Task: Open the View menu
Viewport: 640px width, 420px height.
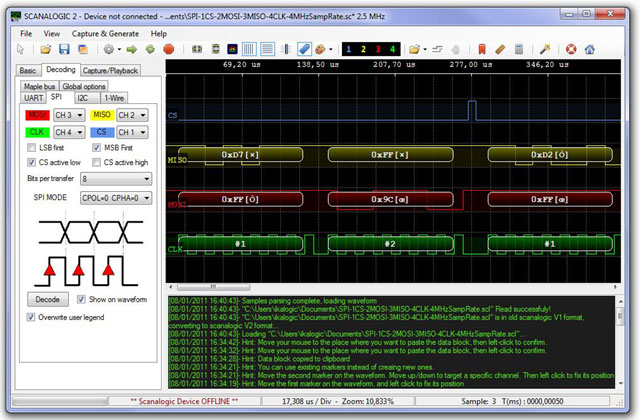Action: [x=52, y=33]
